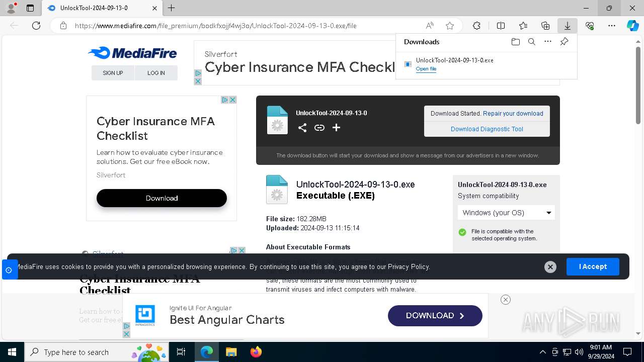The image size is (644, 362).
Task: Show hidden system tray icons
Action: click(x=542, y=352)
